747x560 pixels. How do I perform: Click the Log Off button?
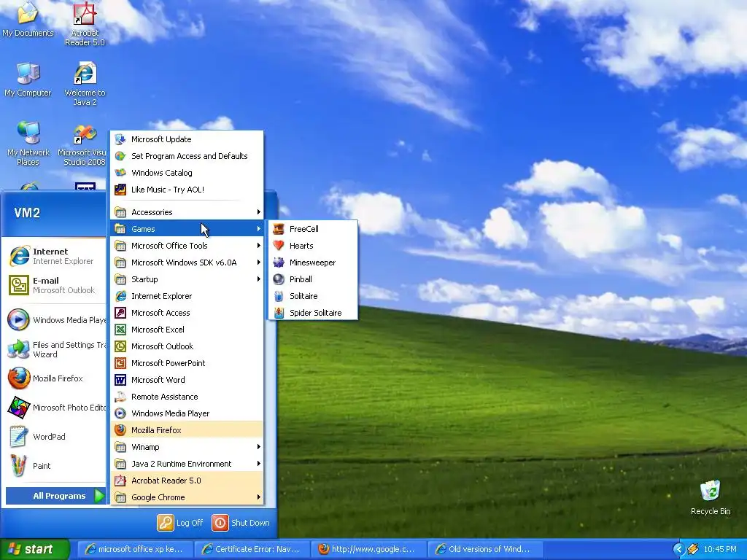coord(180,523)
